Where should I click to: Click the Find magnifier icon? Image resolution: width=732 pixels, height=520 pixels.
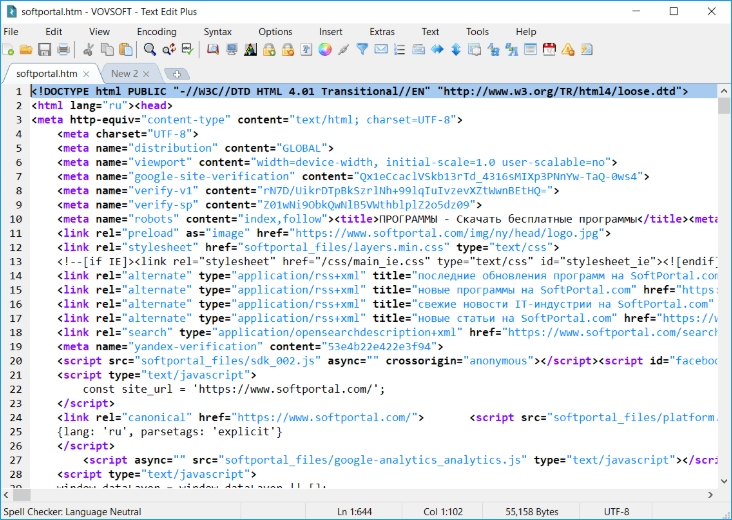click(x=150, y=49)
